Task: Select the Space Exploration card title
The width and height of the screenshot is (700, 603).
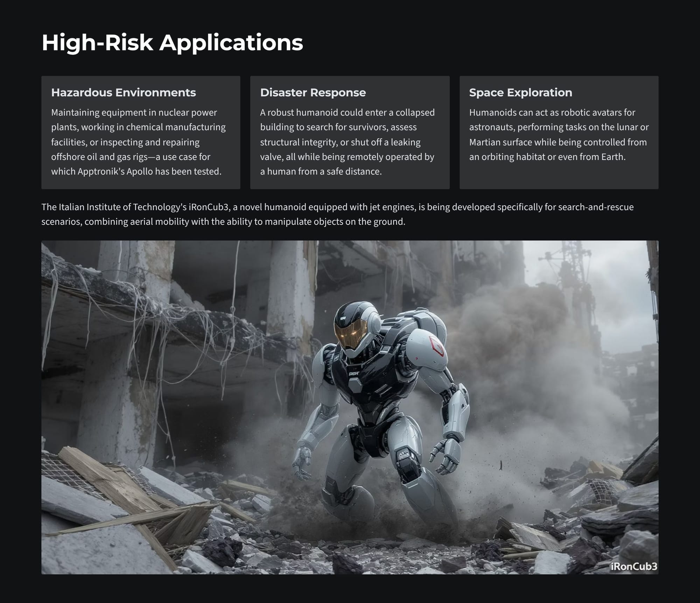Action: 520,92
